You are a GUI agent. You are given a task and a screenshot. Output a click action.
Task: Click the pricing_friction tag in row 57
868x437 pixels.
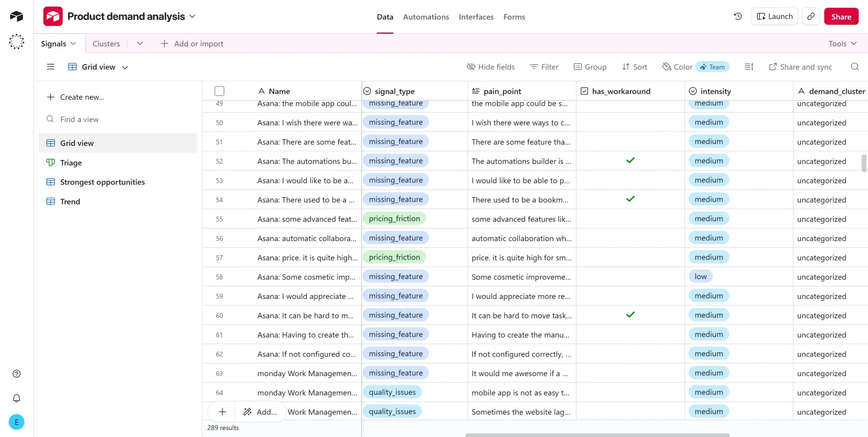coord(394,257)
